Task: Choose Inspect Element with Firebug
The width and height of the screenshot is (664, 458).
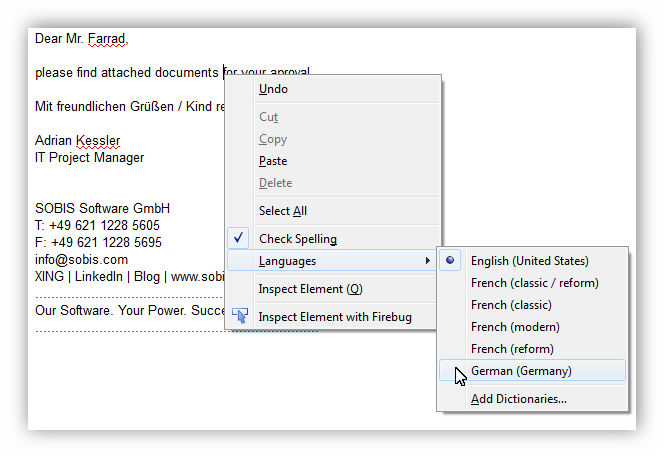Action: coord(333,317)
